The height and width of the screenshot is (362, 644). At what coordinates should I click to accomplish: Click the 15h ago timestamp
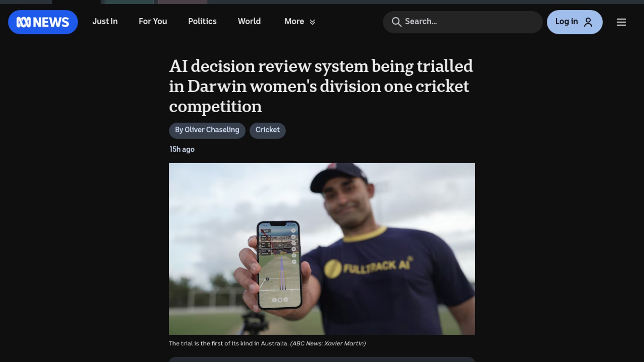[182, 149]
